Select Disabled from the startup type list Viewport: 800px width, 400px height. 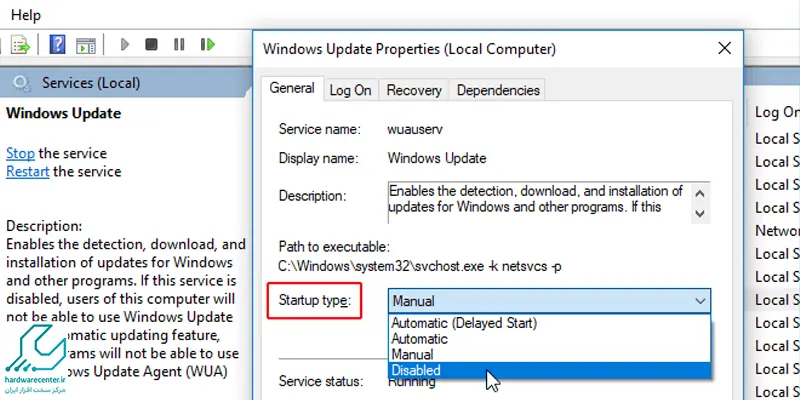(x=549, y=370)
